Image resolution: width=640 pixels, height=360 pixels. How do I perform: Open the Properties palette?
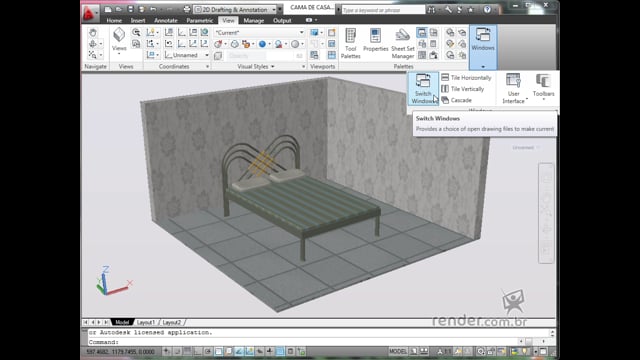376,40
